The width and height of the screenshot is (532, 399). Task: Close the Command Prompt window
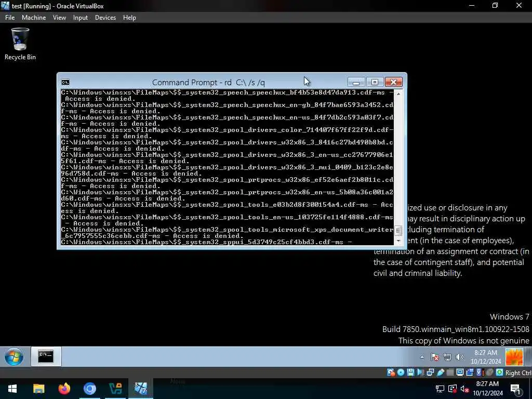[394, 82]
